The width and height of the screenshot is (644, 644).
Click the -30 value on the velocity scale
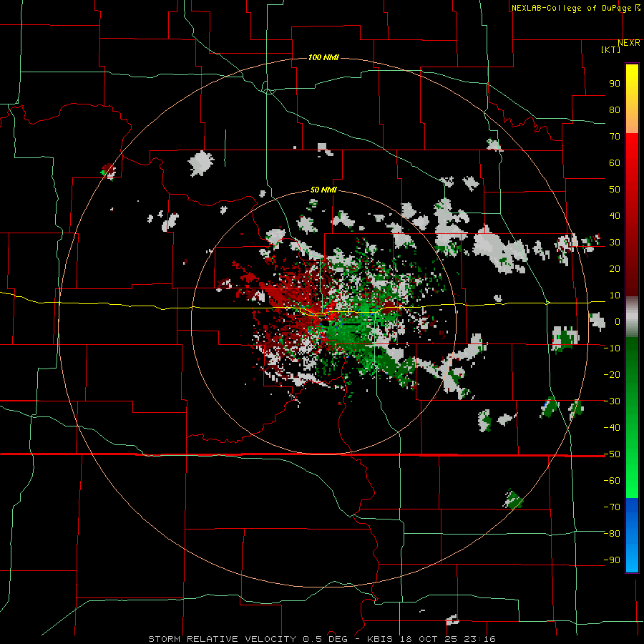pyautogui.click(x=612, y=401)
